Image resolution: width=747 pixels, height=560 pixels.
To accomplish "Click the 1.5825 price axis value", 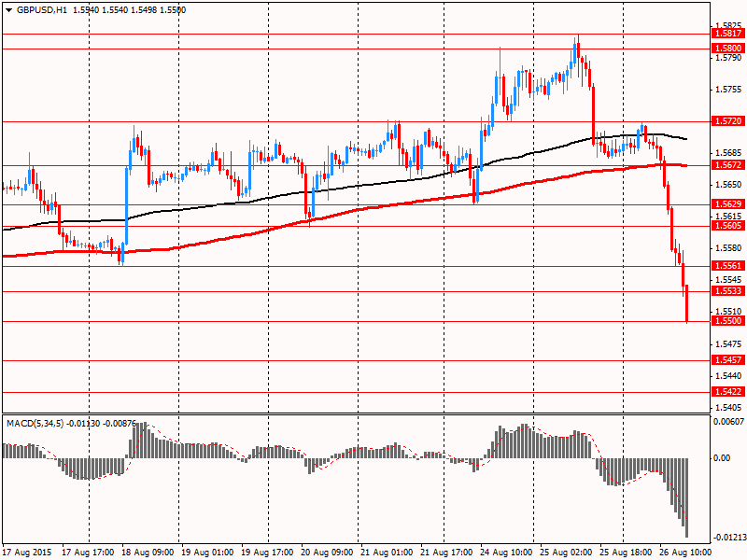I will coord(728,25).
